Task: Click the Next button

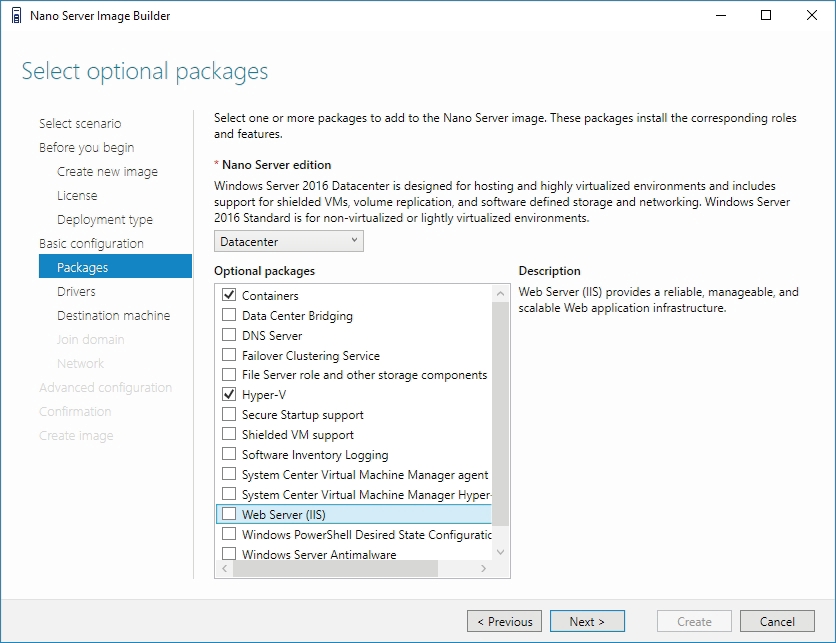Action: [587, 621]
